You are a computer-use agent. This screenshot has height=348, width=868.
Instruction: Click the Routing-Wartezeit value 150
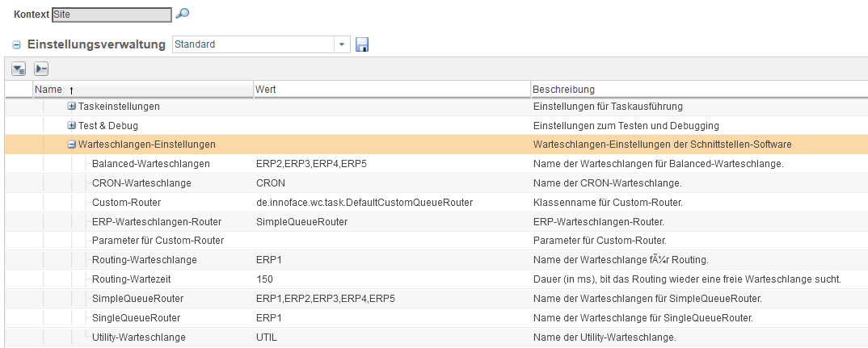click(x=264, y=279)
